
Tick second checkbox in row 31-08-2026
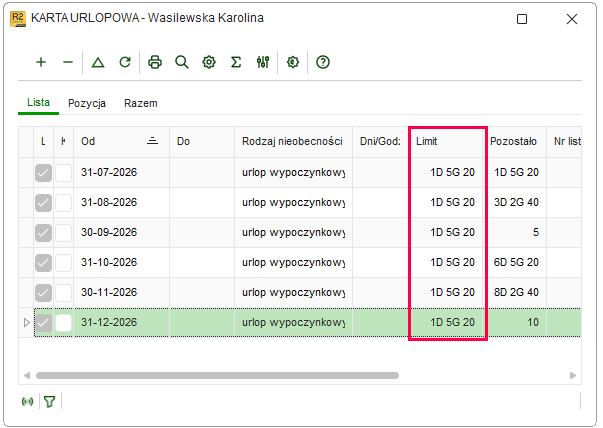tap(63, 203)
